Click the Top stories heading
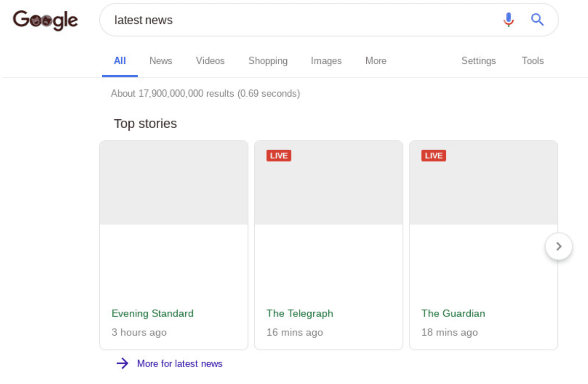The height and width of the screenshot is (384, 588). pos(146,124)
